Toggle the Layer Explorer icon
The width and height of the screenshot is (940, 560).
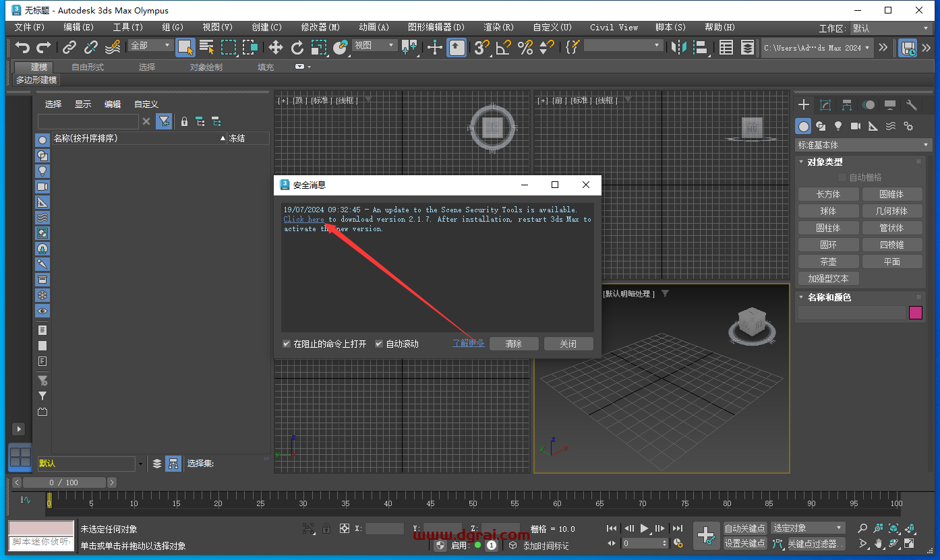pyautogui.click(x=748, y=47)
